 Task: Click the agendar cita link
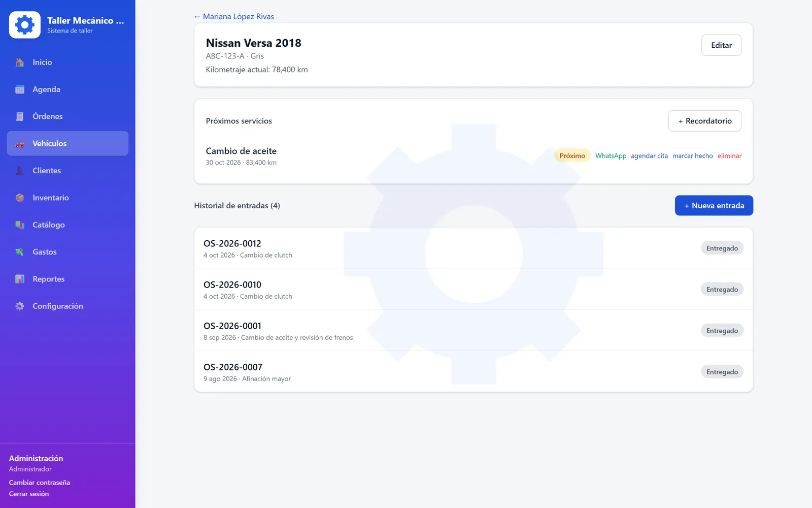(649, 155)
